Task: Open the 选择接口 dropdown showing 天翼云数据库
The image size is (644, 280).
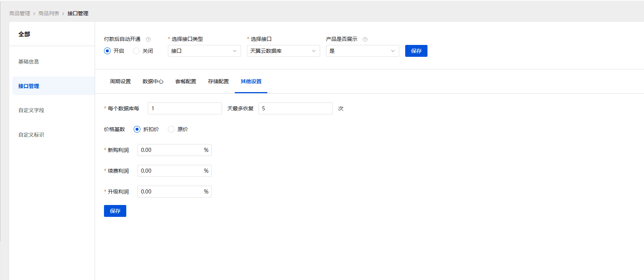Action: [x=283, y=51]
